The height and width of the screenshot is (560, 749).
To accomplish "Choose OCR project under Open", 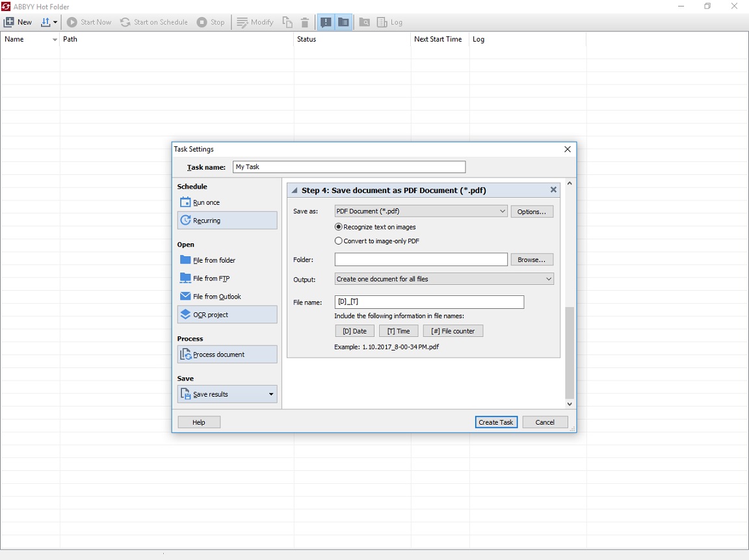I will click(228, 314).
